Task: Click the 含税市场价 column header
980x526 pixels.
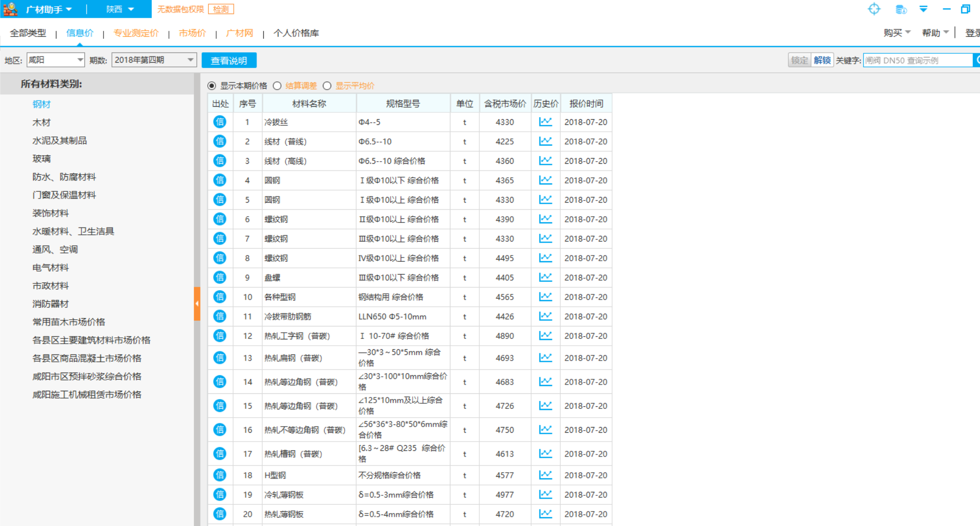Action: (x=505, y=104)
